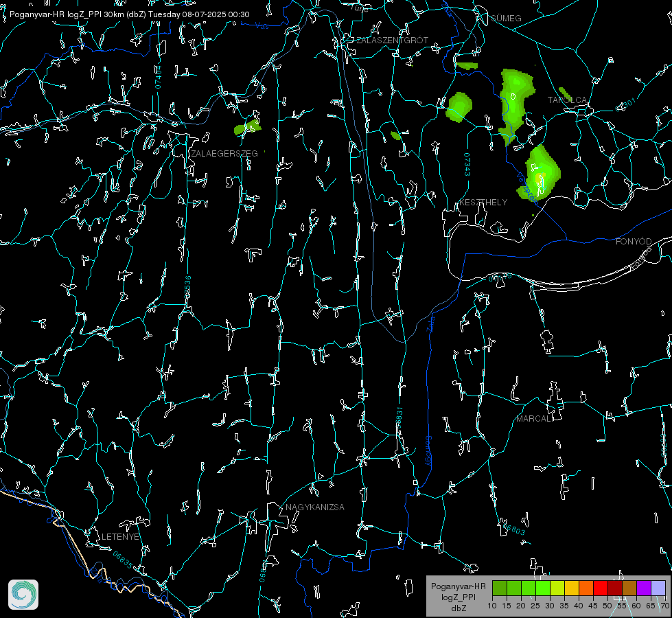
Task: Click the TAPOLCA town label
Action: pyautogui.click(x=566, y=100)
